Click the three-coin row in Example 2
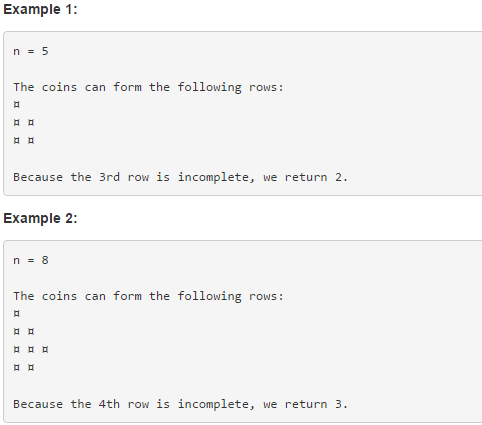The width and height of the screenshot is (482, 425). (31, 350)
